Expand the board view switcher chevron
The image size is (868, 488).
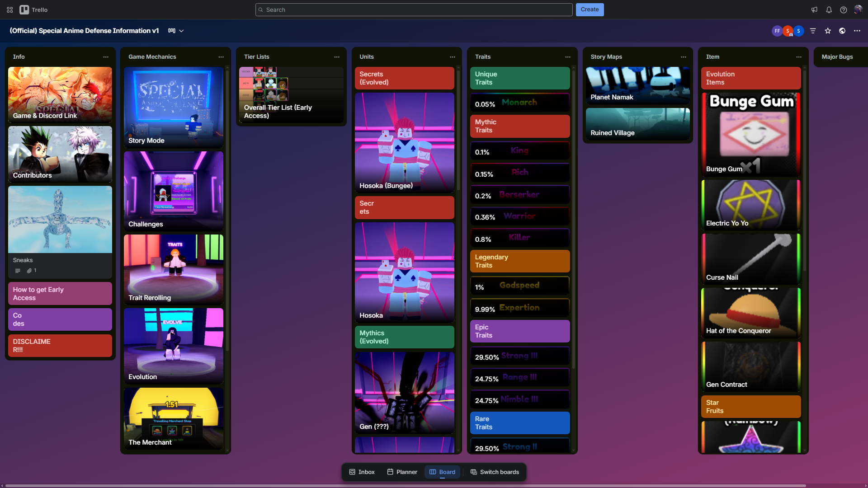pos(181,31)
